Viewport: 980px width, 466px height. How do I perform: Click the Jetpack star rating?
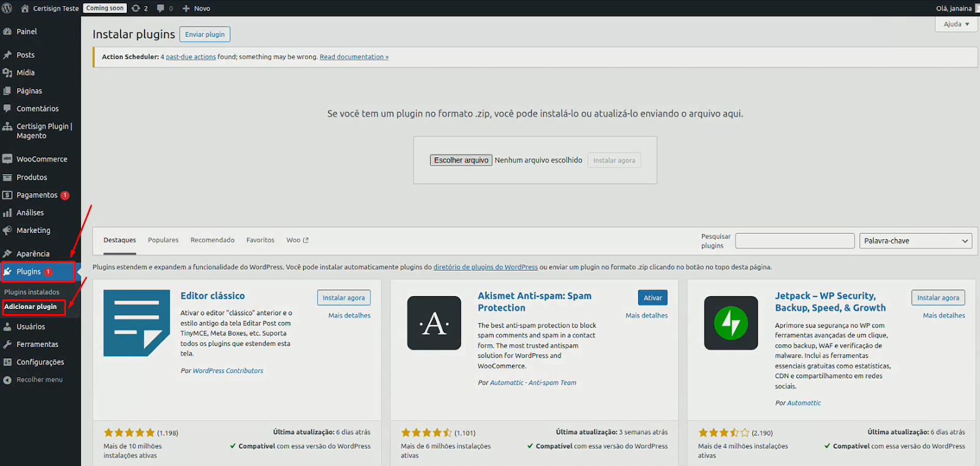[x=724, y=433]
